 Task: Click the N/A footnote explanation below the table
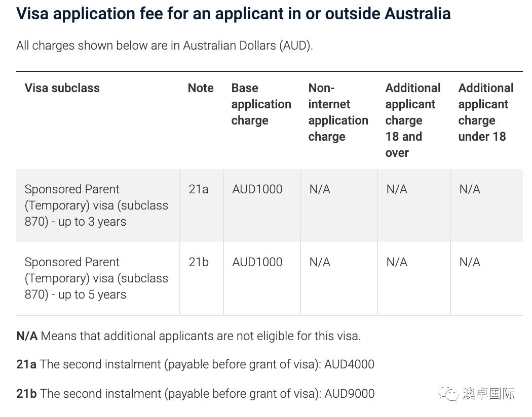(188, 336)
